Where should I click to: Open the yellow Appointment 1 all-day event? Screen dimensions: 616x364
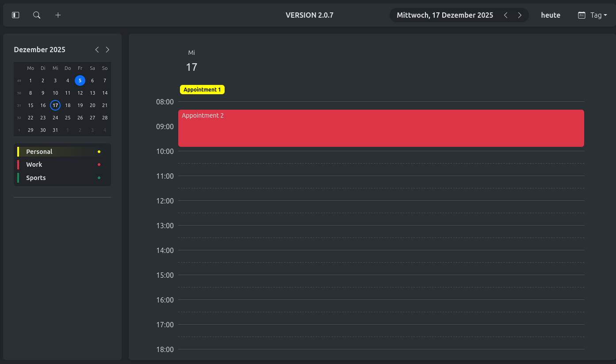pyautogui.click(x=202, y=90)
